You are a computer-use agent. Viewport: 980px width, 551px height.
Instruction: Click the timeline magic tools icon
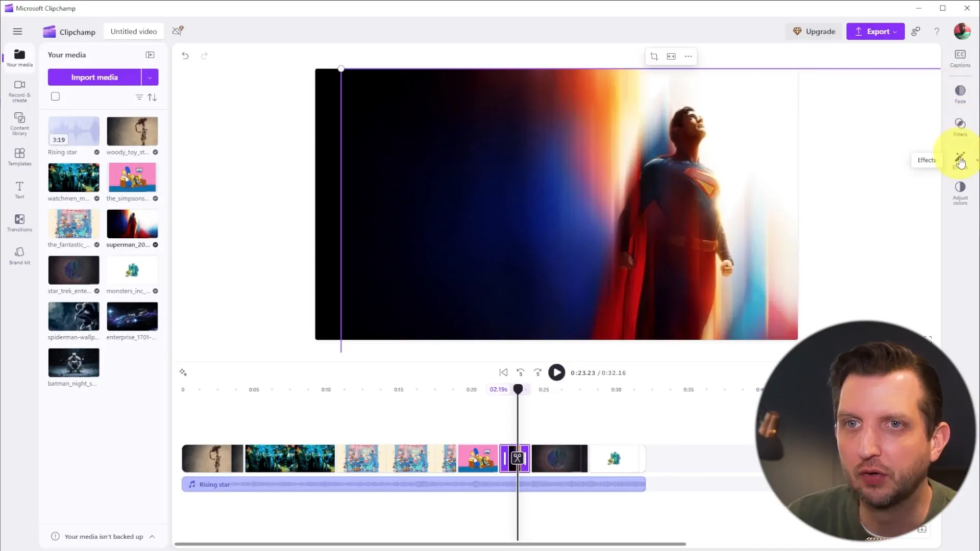pyautogui.click(x=183, y=372)
